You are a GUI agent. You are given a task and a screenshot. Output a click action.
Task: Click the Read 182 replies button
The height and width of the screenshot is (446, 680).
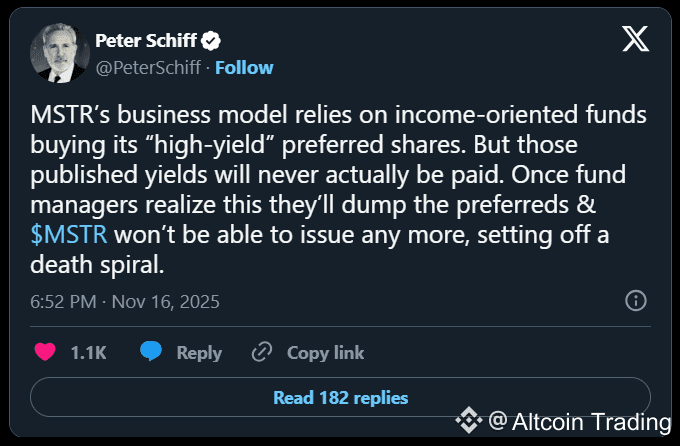(x=340, y=397)
